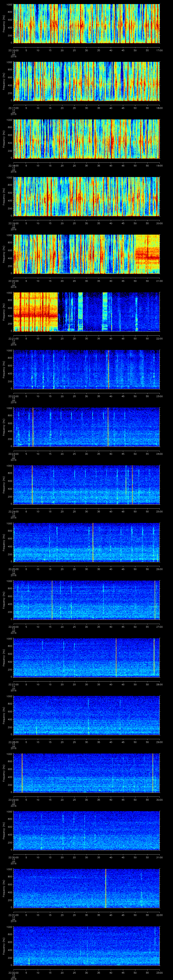Open the spectrogram panel starting at 22:18:00
The height and width of the screenshot is (980, 173).
point(87,139)
